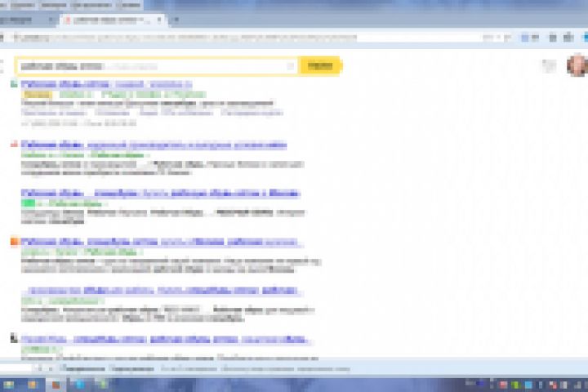Open the user profile avatar
The height and width of the screenshot is (392, 588).
tap(577, 65)
